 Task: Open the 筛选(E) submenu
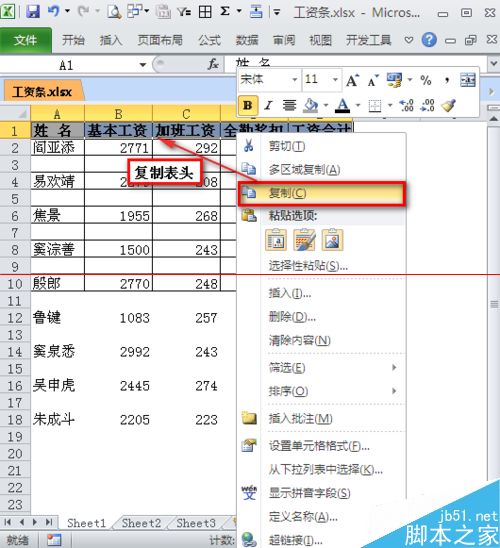point(332,367)
